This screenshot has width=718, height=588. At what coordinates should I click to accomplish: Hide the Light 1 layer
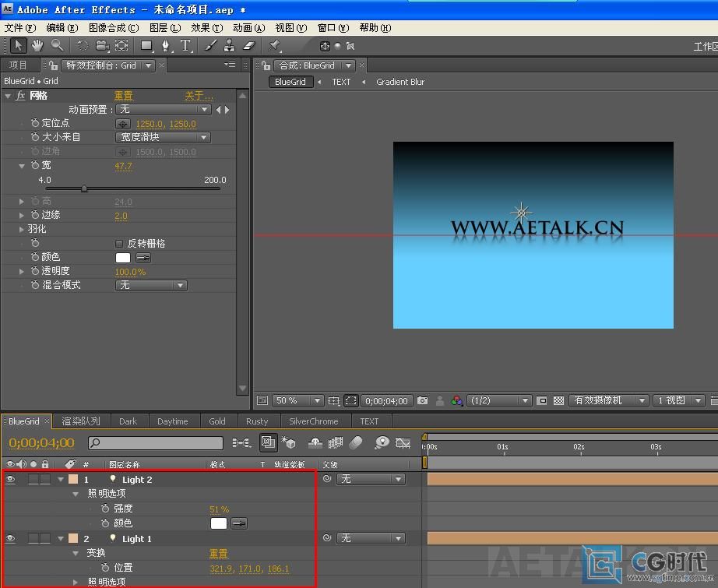coord(10,538)
